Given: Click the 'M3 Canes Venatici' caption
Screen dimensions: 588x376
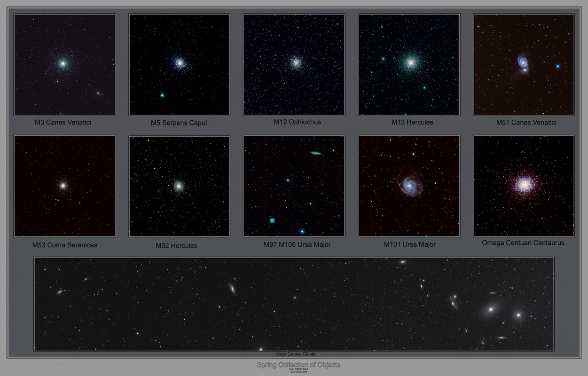Looking at the screenshot, I should click(x=63, y=122).
